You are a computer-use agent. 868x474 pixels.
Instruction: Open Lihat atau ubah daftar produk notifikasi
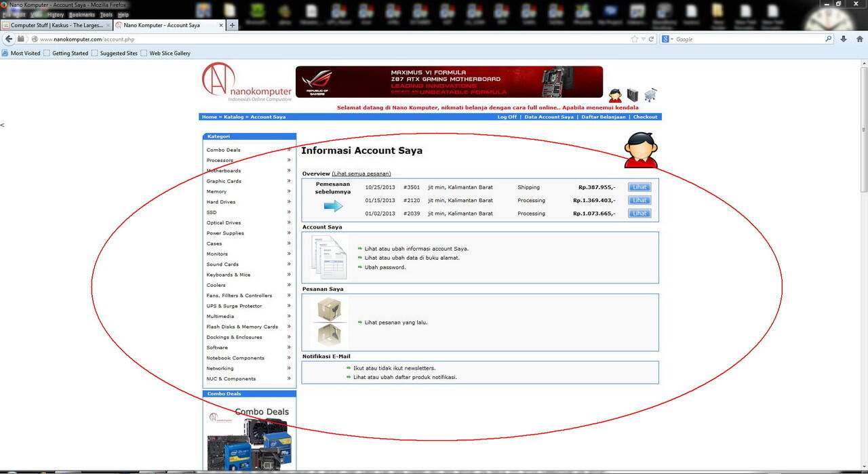click(x=405, y=377)
